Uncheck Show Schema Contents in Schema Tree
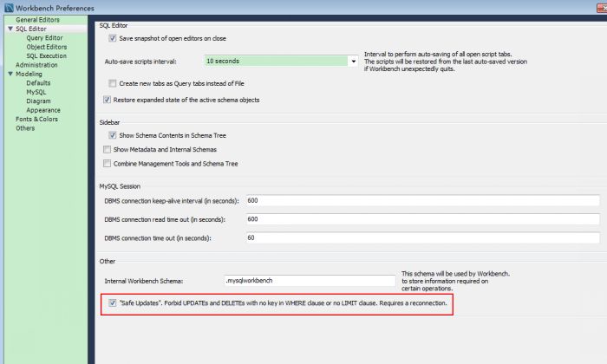This screenshot has height=364, width=607. (x=113, y=136)
